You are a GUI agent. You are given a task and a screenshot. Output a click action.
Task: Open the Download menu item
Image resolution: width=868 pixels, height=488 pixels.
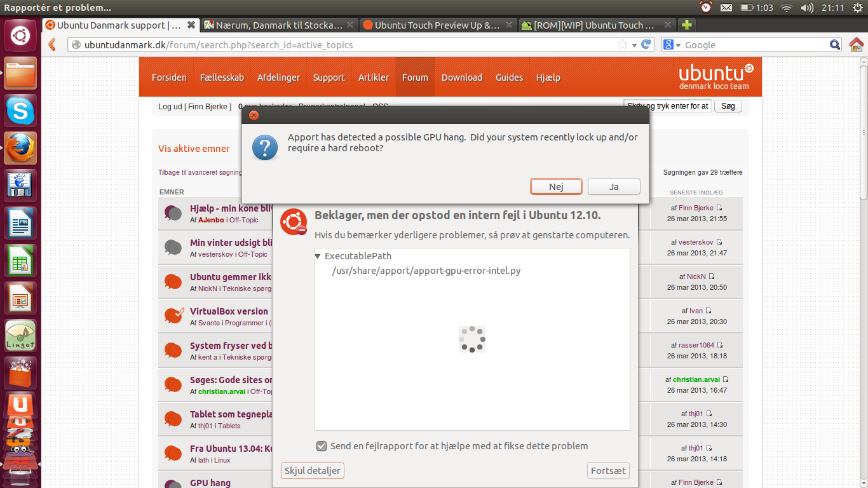point(462,78)
